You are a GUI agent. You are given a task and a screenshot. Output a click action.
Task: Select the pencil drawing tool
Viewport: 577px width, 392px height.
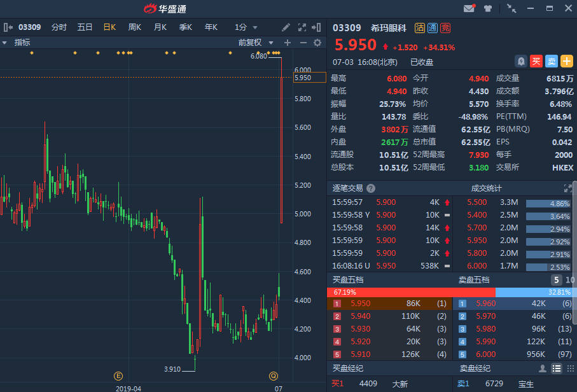click(286, 27)
